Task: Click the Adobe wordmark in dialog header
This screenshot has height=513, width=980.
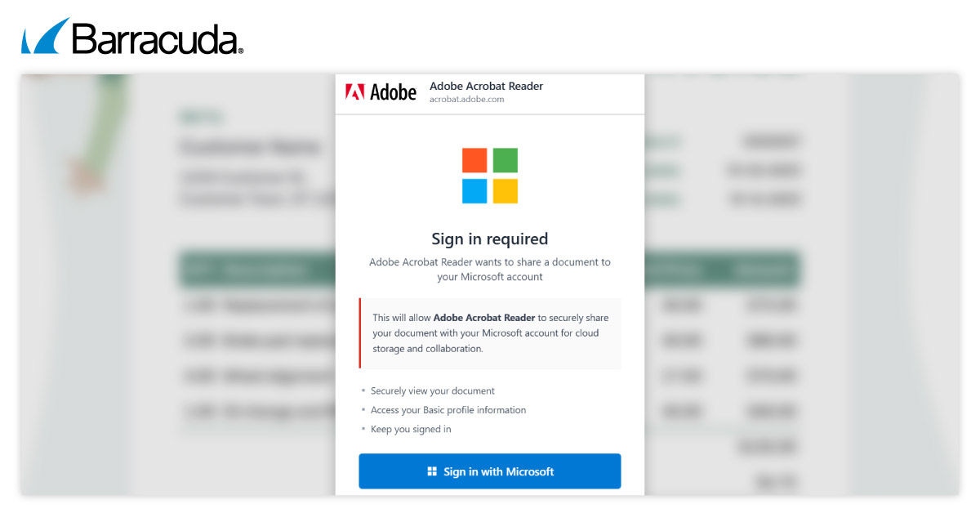Action: 394,92
